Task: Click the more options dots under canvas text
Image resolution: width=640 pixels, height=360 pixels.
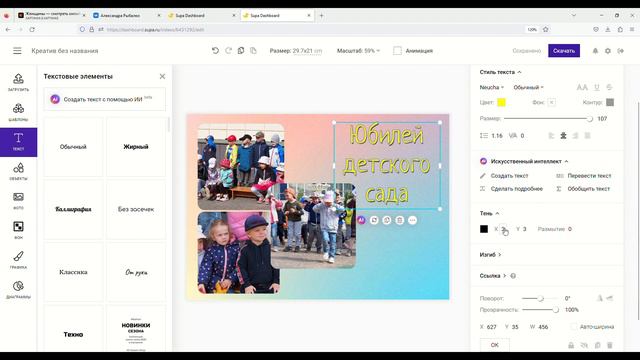Action: [413, 220]
